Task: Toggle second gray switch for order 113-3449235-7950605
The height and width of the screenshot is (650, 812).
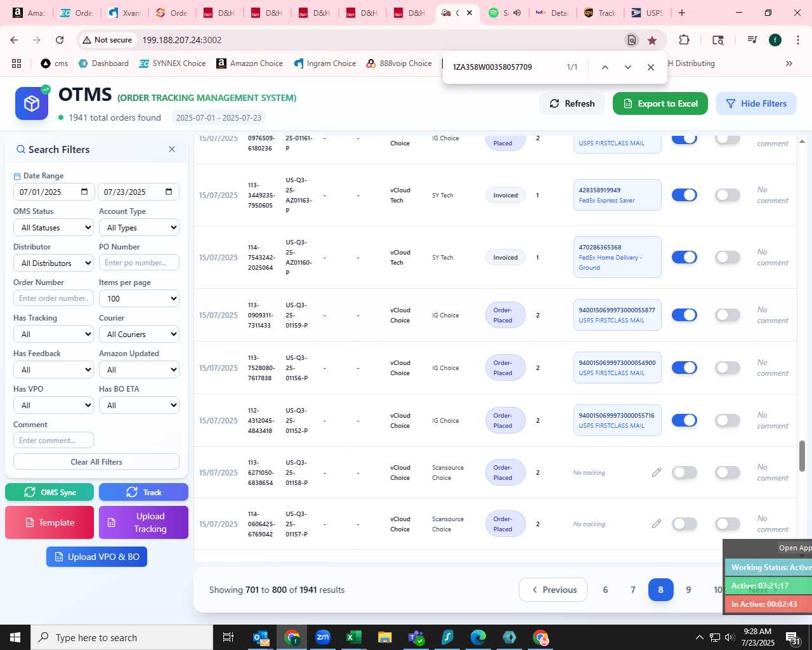Action: click(728, 195)
